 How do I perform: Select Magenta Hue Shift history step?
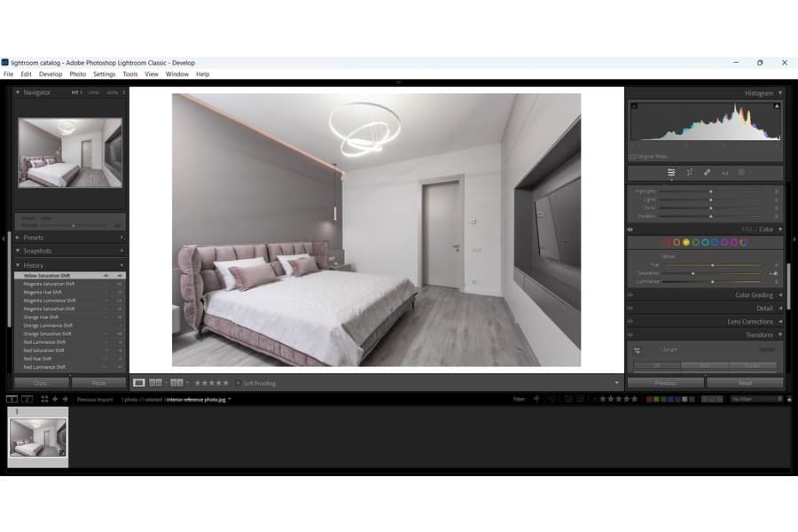pos(43,293)
